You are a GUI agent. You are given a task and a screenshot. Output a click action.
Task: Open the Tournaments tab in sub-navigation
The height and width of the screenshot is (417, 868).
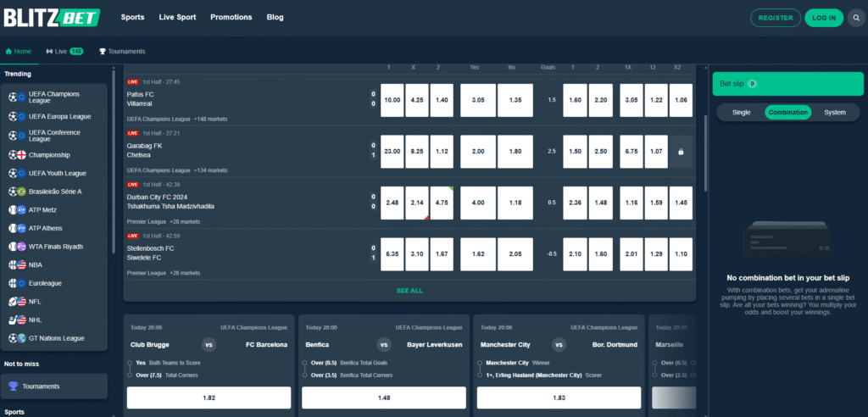point(122,52)
